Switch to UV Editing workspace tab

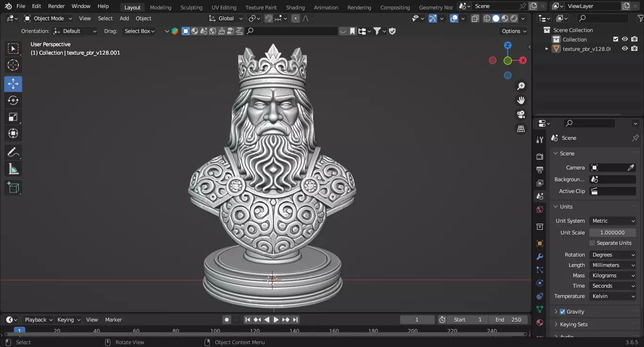pyautogui.click(x=224, y=7)
